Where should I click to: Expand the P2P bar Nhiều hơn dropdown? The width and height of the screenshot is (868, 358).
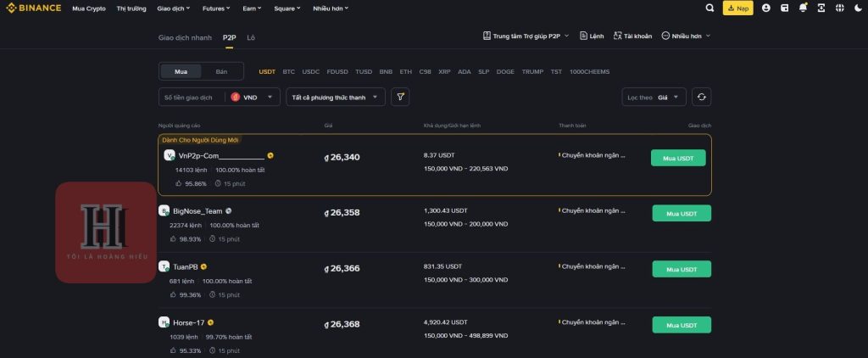point(686,36)
